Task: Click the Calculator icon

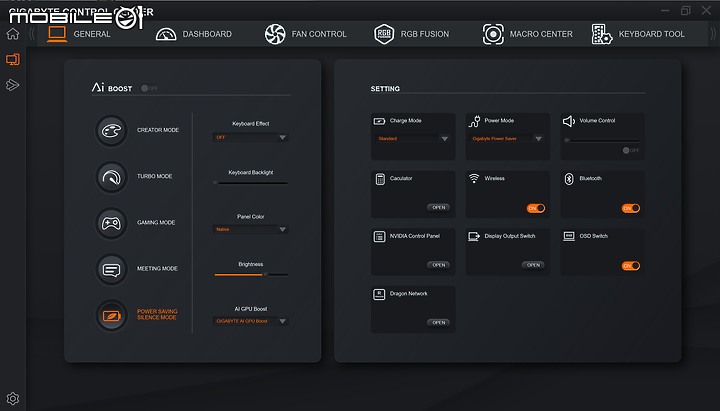Action: click(x=380, y=179)
